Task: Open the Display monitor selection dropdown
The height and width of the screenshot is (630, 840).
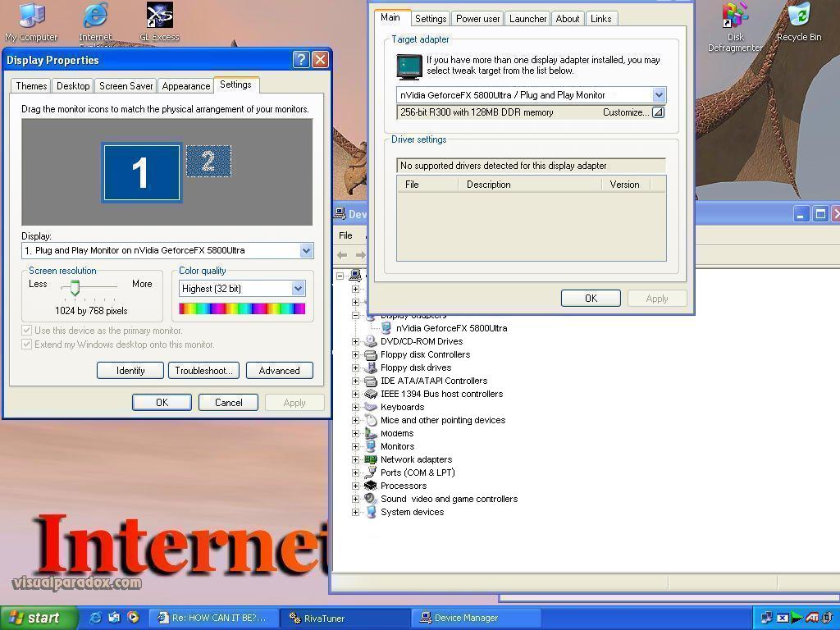Action: point(306,250)
